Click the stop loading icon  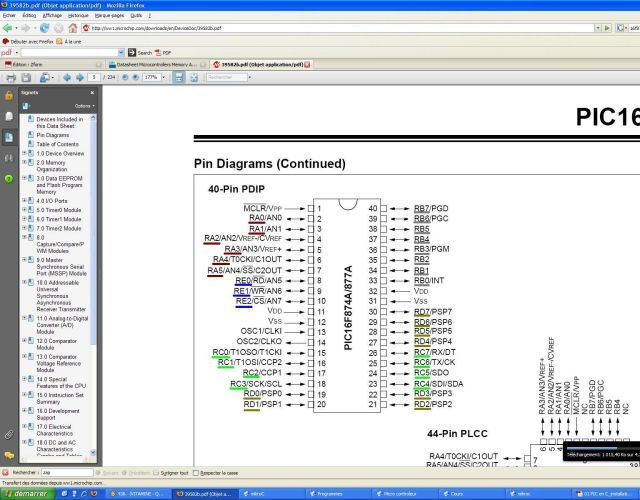click(59, 28)
